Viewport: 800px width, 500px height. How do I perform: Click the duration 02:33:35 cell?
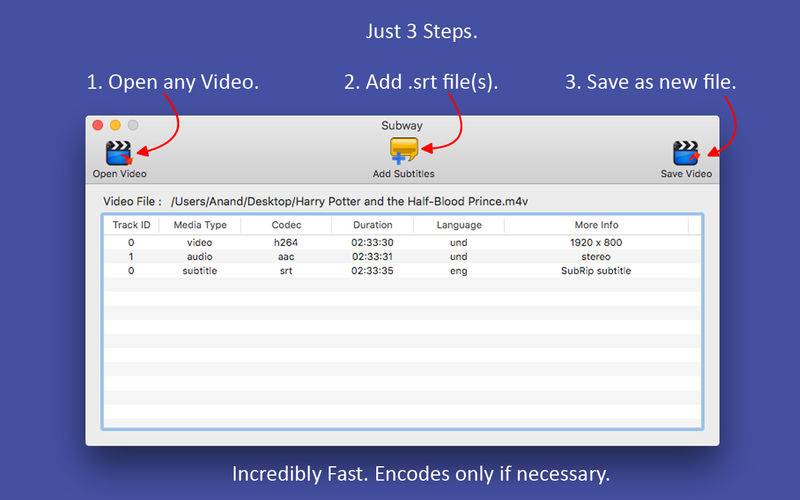(372, 271)
